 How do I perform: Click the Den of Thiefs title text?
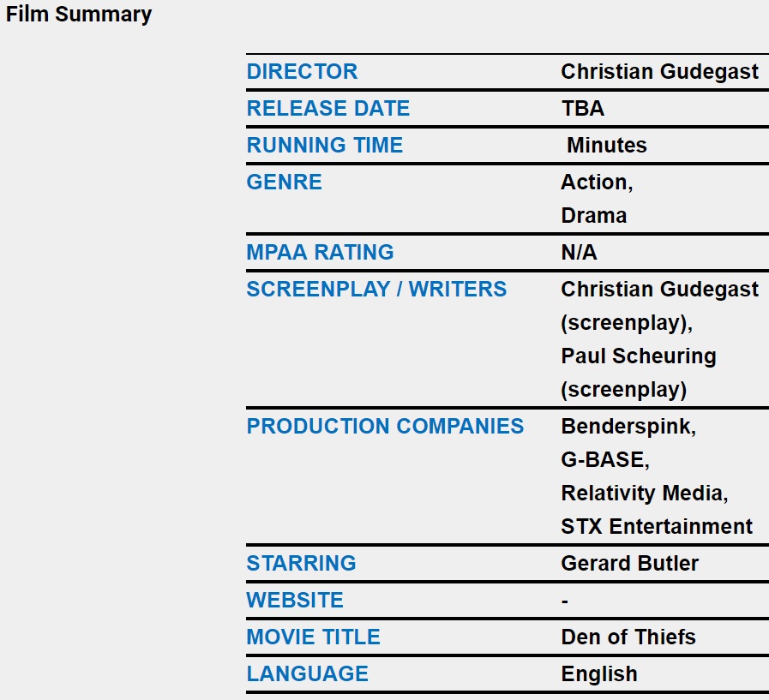point(628,637)
